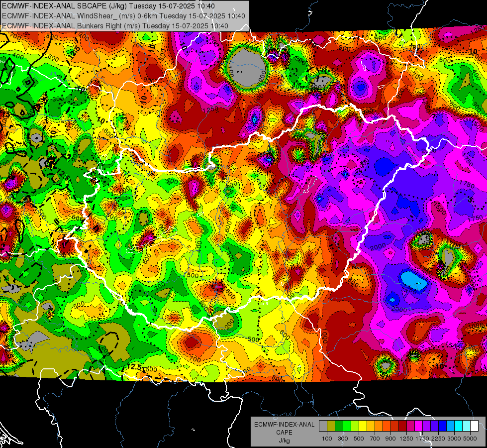Screen dimensions: 487x448
Task: Click the 5000 tick label in legend
Action: [x=470, y=439]
